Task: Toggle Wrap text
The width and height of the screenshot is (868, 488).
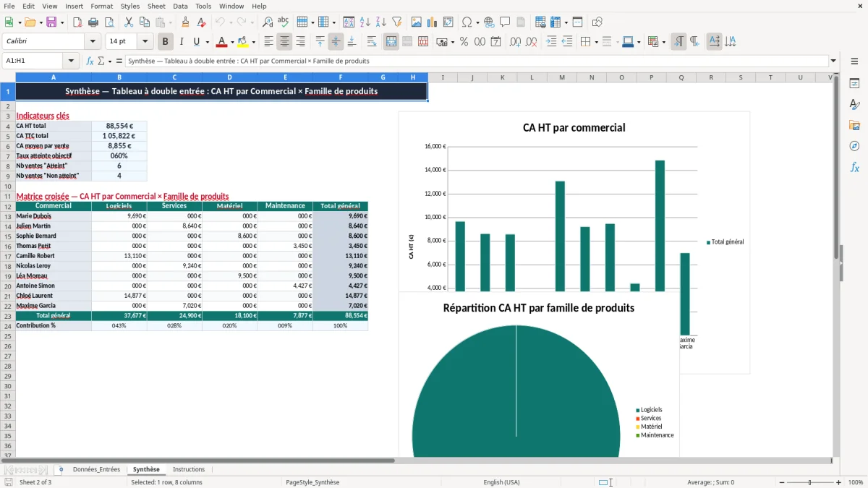Action: pyautogui.click(x=372, y=42)
